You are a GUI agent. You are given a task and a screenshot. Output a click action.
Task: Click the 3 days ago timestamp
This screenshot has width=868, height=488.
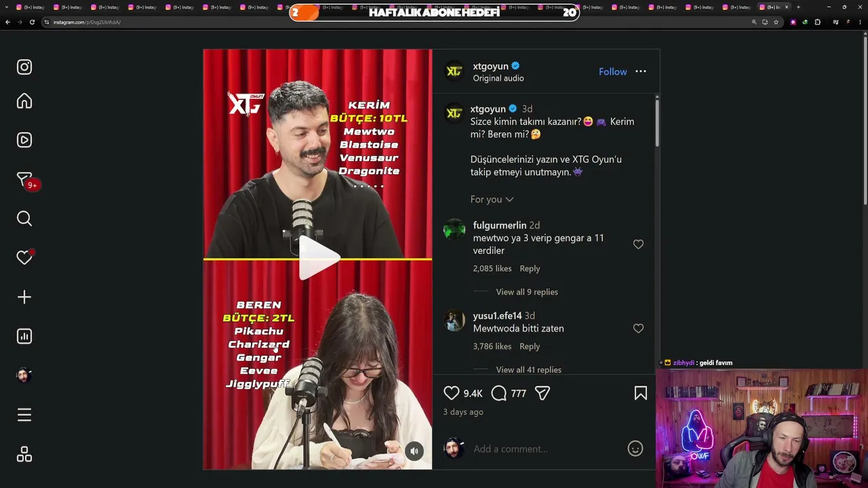point(463,412)
